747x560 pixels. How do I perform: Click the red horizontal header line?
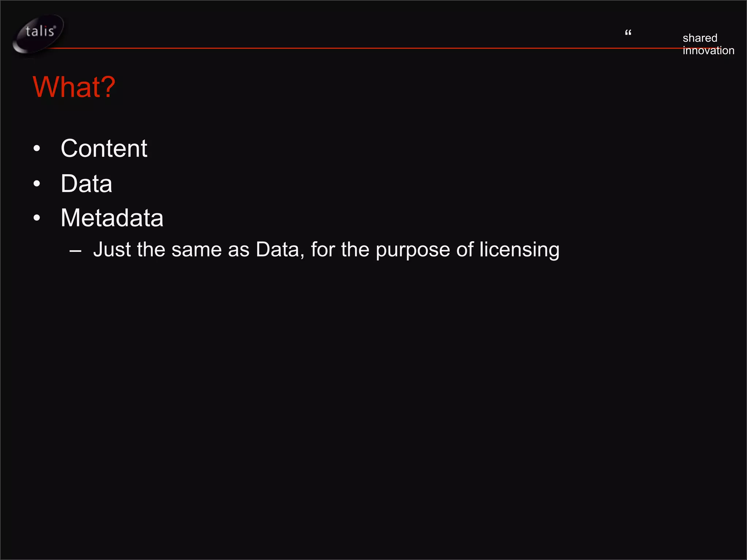pos(365,48)
